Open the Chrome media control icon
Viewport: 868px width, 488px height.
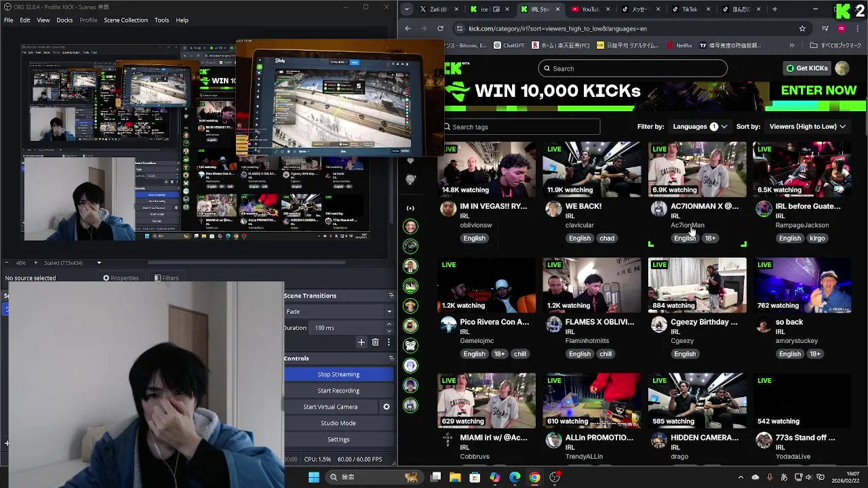pos(825,28)
